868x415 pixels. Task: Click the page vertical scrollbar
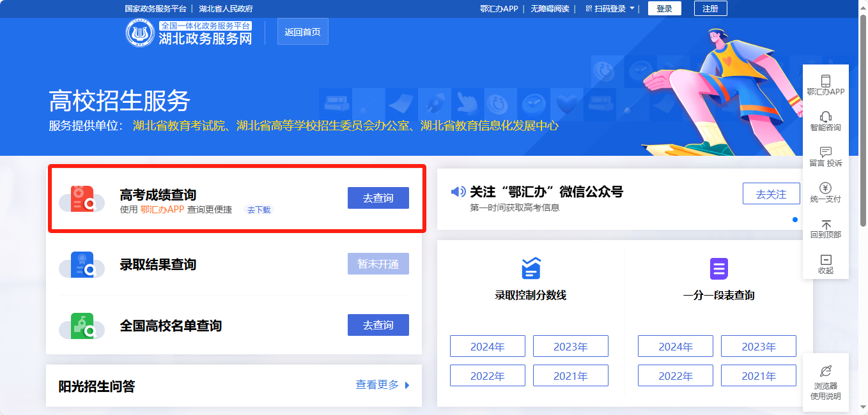[x=863, y=121]
